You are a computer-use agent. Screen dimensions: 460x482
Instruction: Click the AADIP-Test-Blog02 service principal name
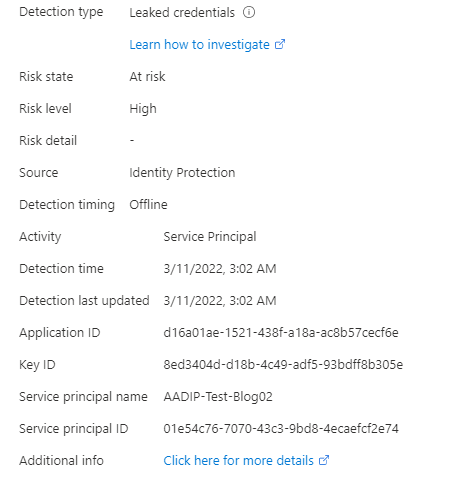(x=218, y=397)
